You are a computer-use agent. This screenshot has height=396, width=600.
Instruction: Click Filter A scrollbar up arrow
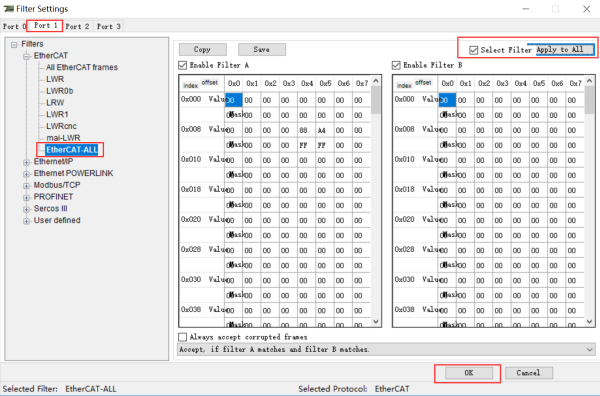pyautogui.click(x=376, y=81)
